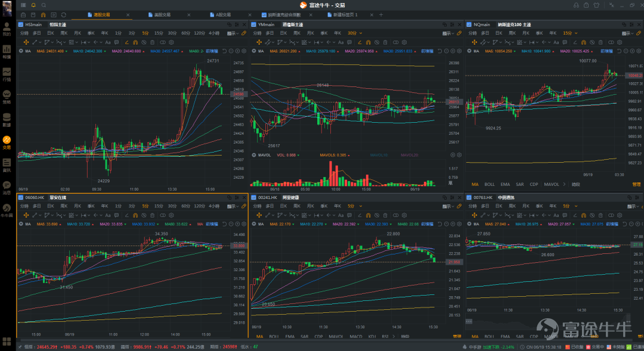Open the list menu icon beside the bell

(23, 5)
